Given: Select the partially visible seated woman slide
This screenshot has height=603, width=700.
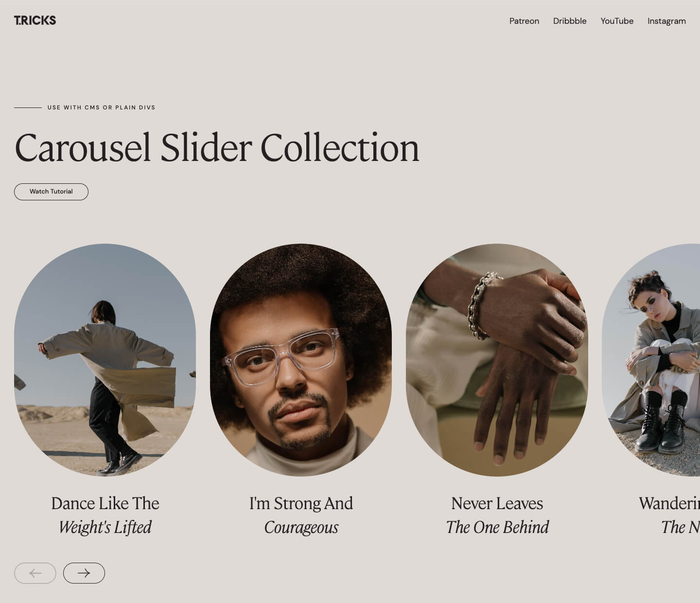Looking at the screenshot, I should (x=651, y=360).
